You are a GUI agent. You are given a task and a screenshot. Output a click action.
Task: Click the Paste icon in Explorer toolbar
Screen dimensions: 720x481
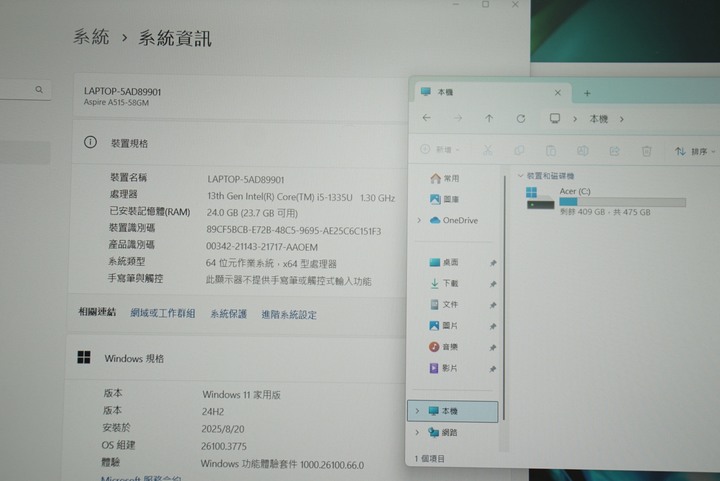click(x=551, y=151)
